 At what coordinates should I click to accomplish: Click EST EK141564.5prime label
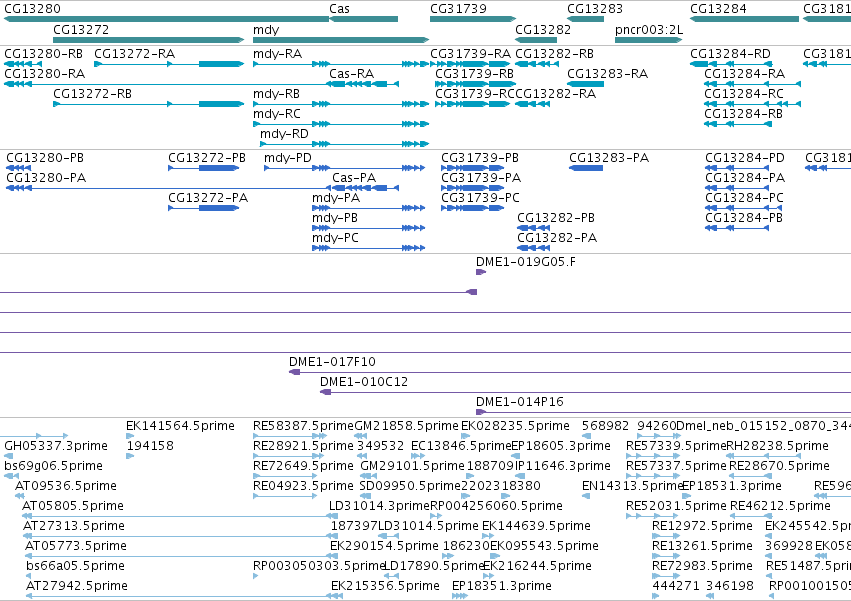pyautogui.click(x=180, y=426)
